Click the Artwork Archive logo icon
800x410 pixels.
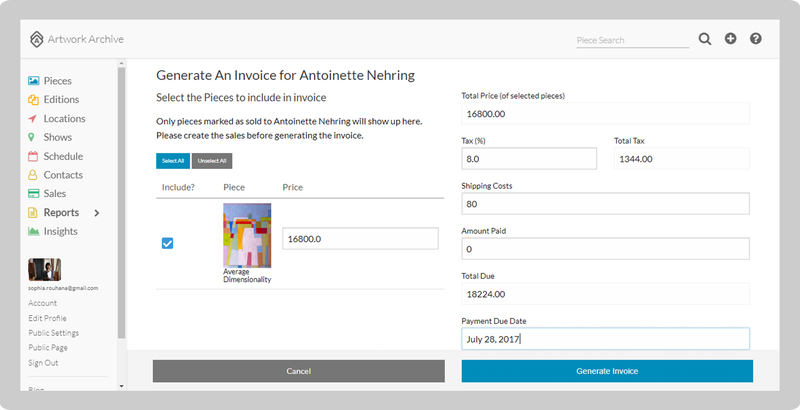38,39
